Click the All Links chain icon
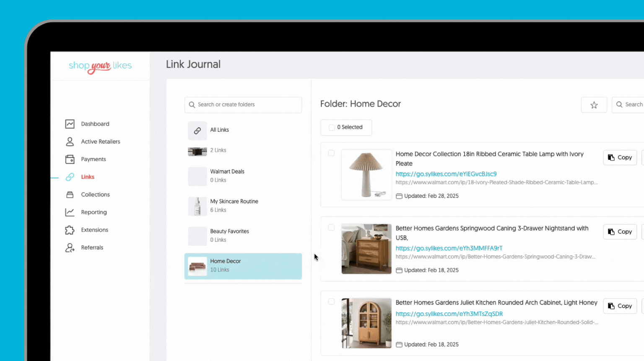 pos(197,131)
